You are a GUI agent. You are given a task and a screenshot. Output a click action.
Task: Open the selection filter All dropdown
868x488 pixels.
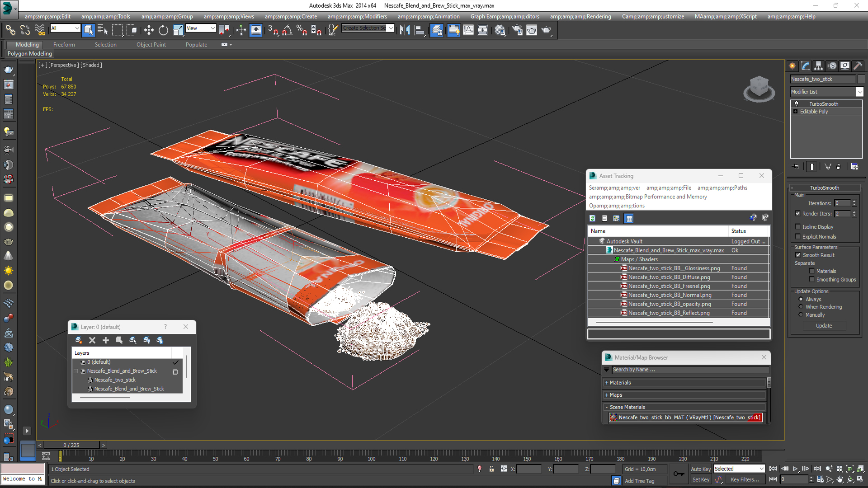click(x=65, y=28)
